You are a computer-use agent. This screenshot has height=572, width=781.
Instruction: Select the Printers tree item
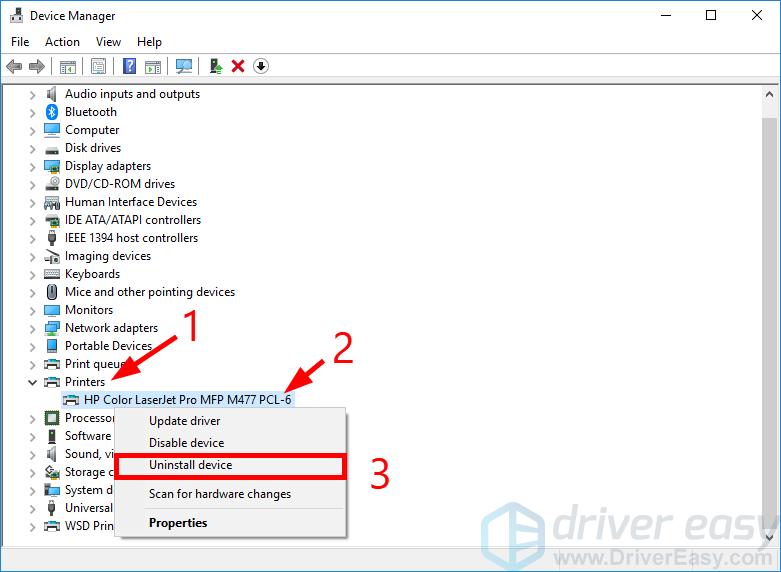click(x=85, y=382)
